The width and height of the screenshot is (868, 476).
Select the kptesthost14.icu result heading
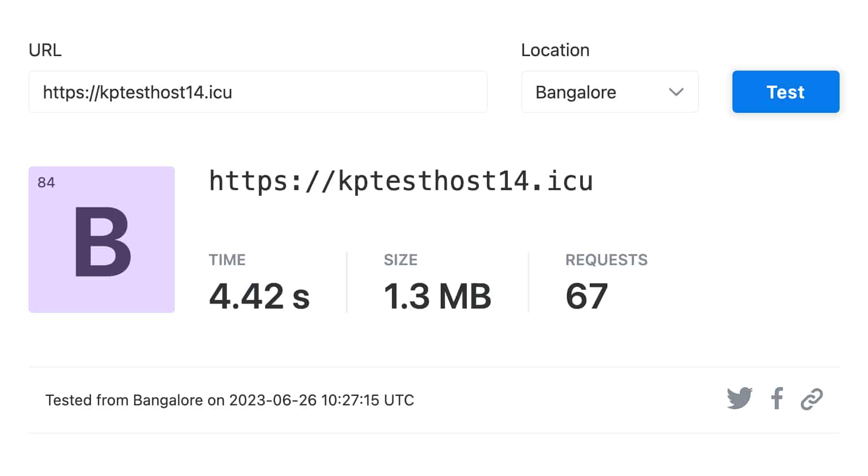pyautogui.click(x=401, y=181)
